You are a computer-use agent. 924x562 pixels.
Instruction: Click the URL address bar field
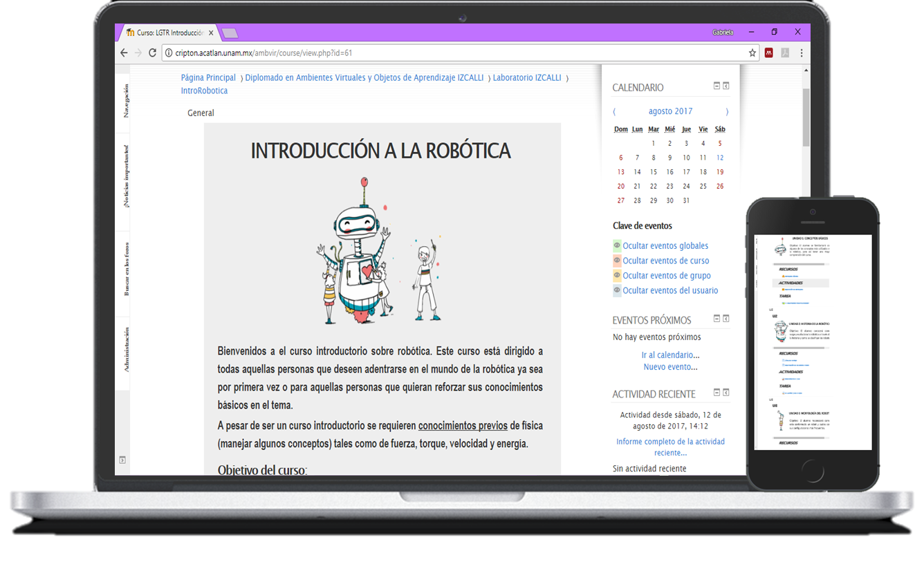[x=450, y=53]
